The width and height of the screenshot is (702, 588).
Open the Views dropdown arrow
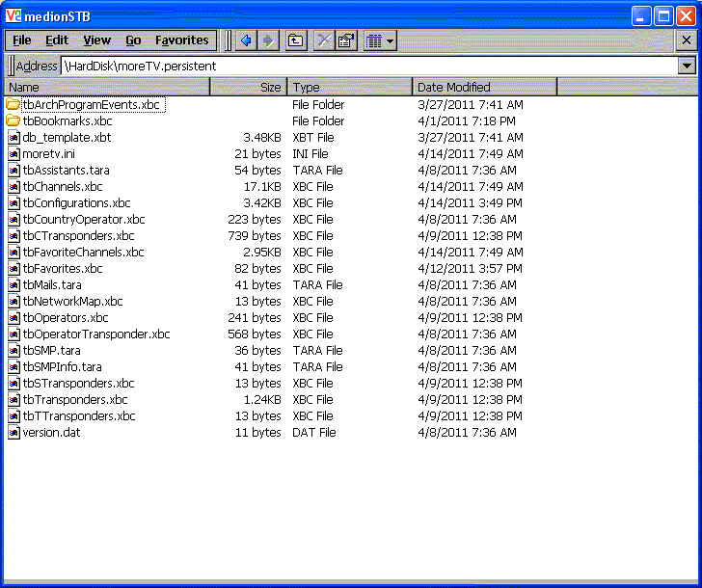point(390,41)
